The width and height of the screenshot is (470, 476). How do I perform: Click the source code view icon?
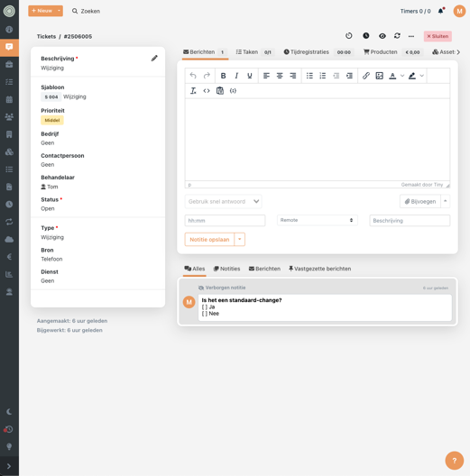(207, 91)
